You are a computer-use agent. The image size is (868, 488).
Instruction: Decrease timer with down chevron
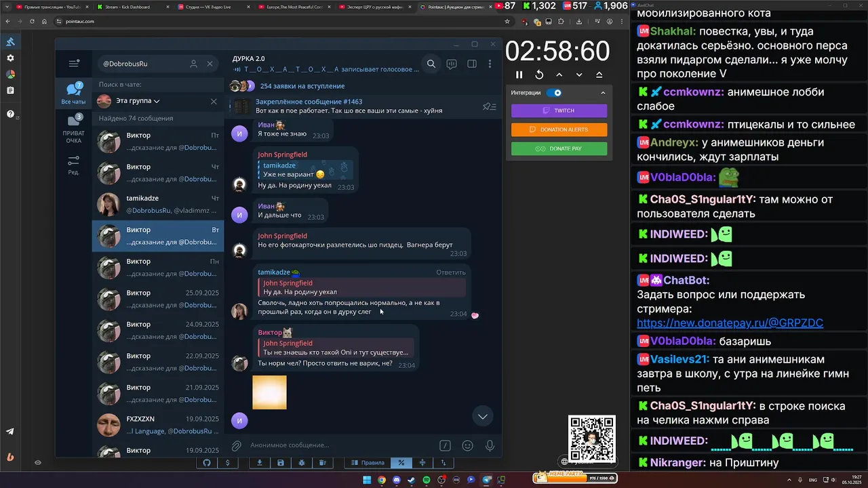coord(579,75)
